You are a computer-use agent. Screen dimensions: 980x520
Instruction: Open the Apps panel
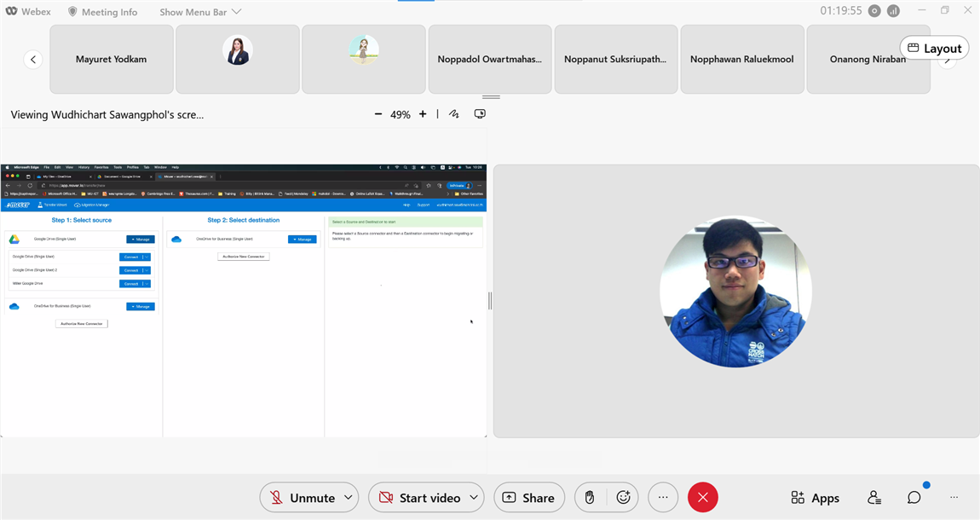click(815, 498)
